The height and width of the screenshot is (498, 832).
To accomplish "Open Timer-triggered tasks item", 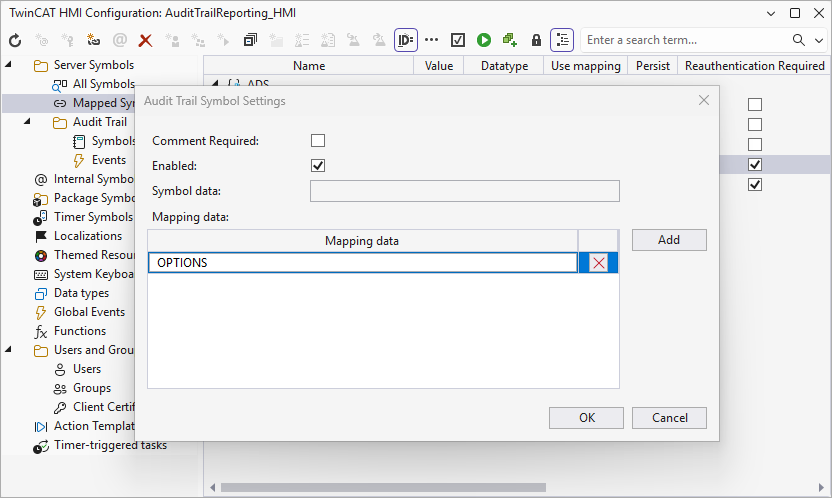I will click(100, 445).
